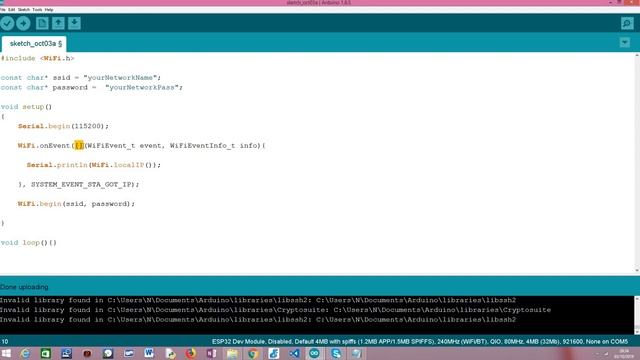Screen dimensions: 640x360
Task: Open the Tools menu
Action: pos(37,9)
